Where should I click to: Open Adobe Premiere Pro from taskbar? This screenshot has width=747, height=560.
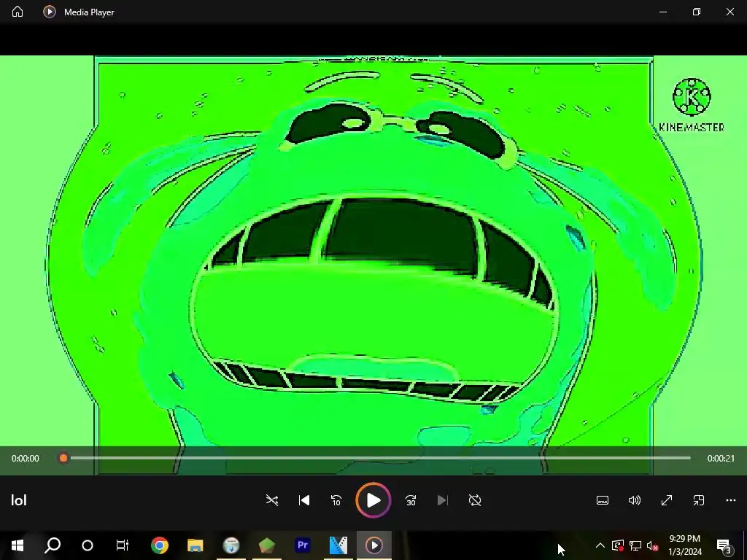(303, 545)
